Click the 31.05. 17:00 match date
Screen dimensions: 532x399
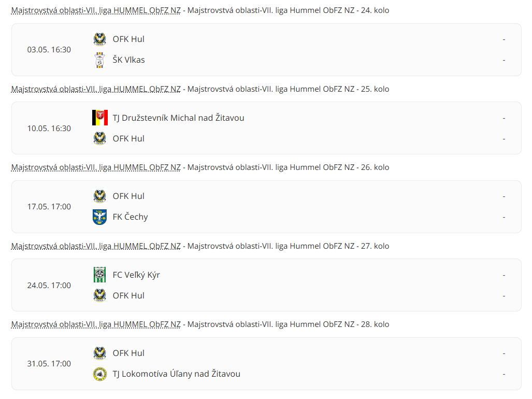point(49,364)
